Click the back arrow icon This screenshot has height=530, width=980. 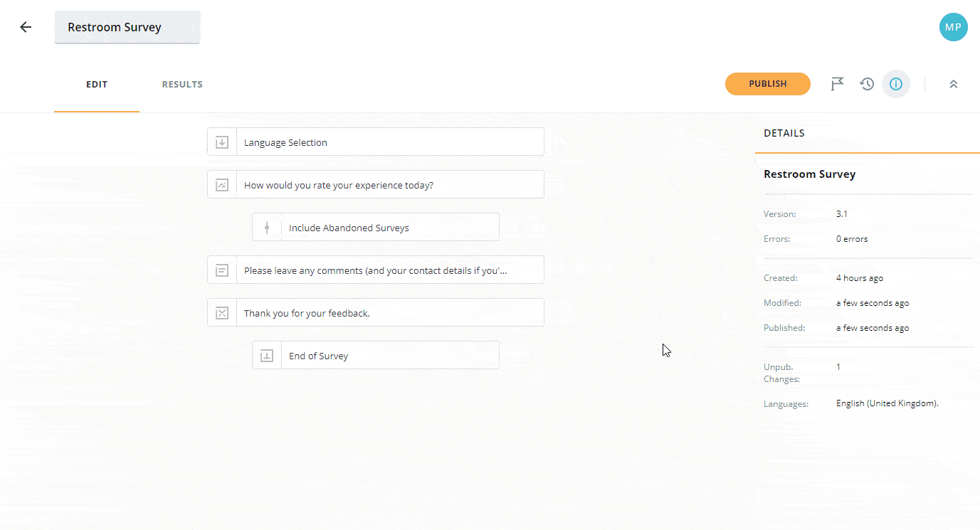26,27
